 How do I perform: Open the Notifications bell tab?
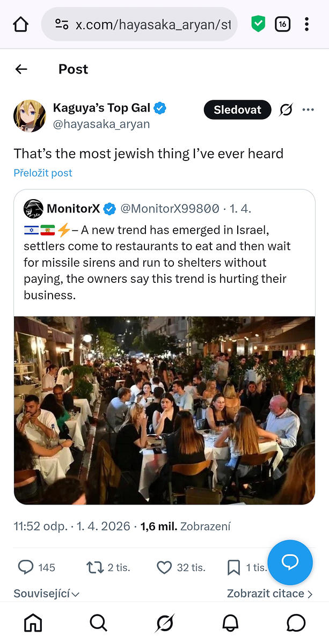pyautogui.click(x=230, y=623)
